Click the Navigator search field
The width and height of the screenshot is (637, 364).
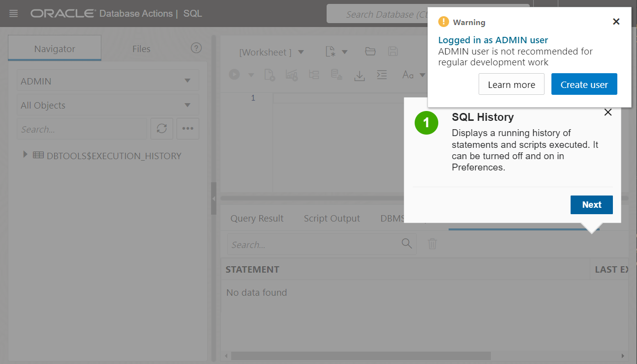pos(82,129)
